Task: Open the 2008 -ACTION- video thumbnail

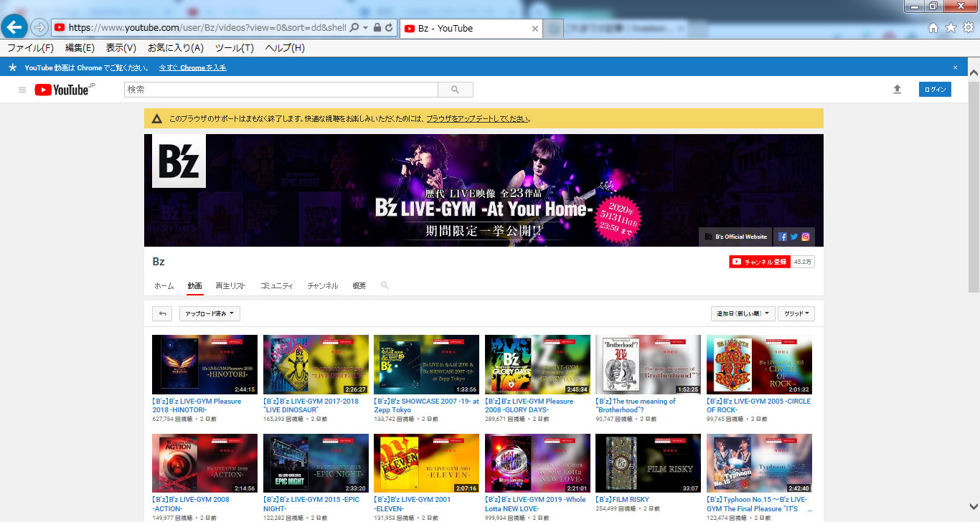Action: click(204, 463)
